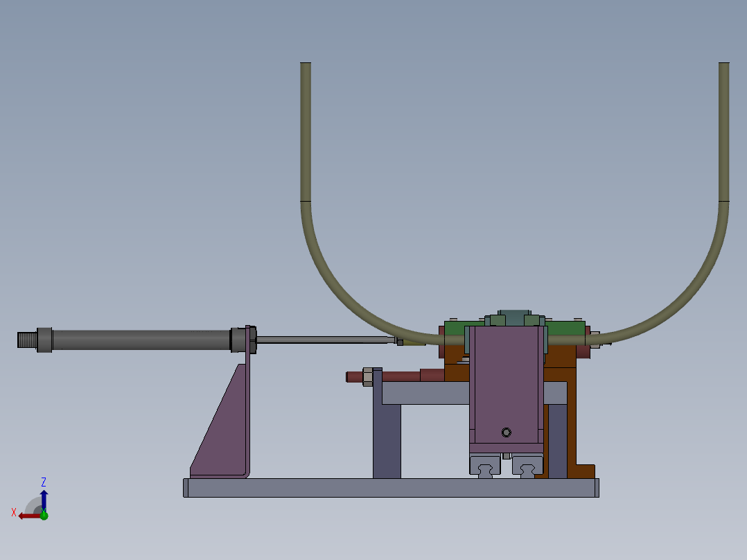Select the green origin sphere of the triad

coord(44,516)
